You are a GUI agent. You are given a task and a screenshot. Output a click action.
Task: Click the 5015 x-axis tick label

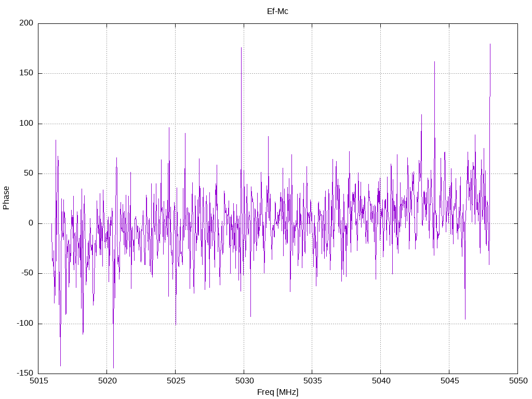pyautogui.click(x=39, y=381)
